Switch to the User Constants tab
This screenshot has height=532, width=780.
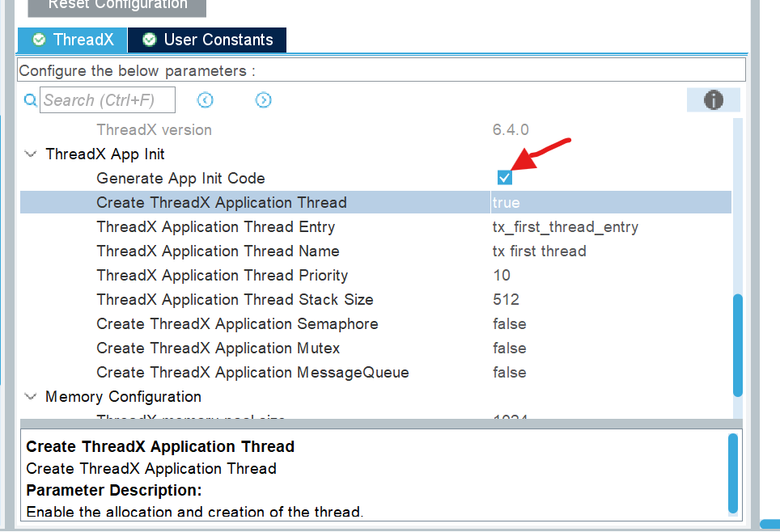click(x=207, y=40)
